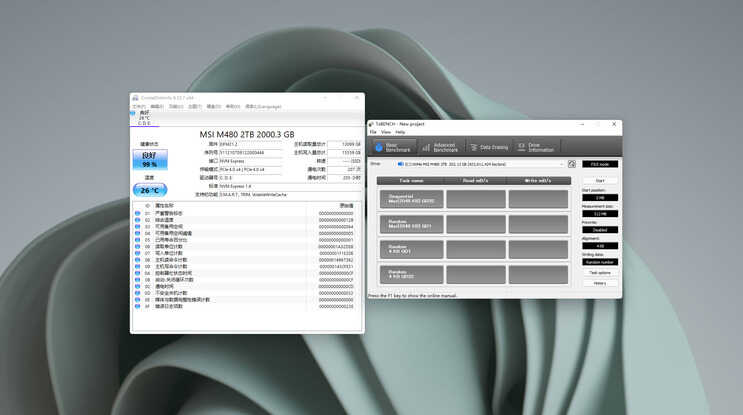Screen dimensions: 743x415
Task: Click the status icon of attribute row 02
Action: point(137,220)
